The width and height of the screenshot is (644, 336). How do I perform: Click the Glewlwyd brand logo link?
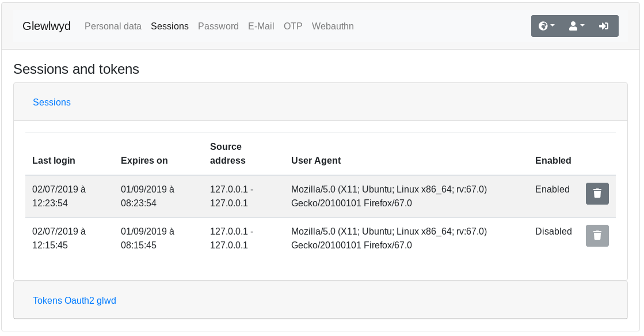(47, 26)
